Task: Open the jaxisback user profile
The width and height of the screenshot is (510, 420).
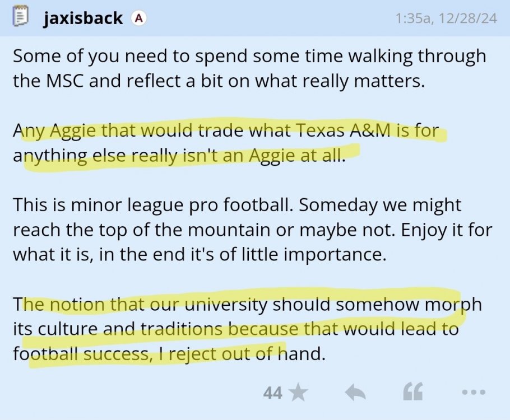Action: tap(82, 18)
